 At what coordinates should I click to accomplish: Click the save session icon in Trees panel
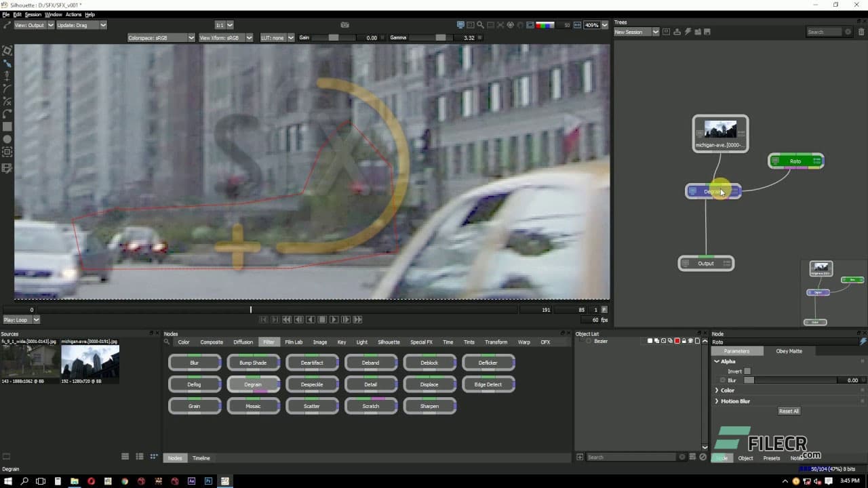707,31
